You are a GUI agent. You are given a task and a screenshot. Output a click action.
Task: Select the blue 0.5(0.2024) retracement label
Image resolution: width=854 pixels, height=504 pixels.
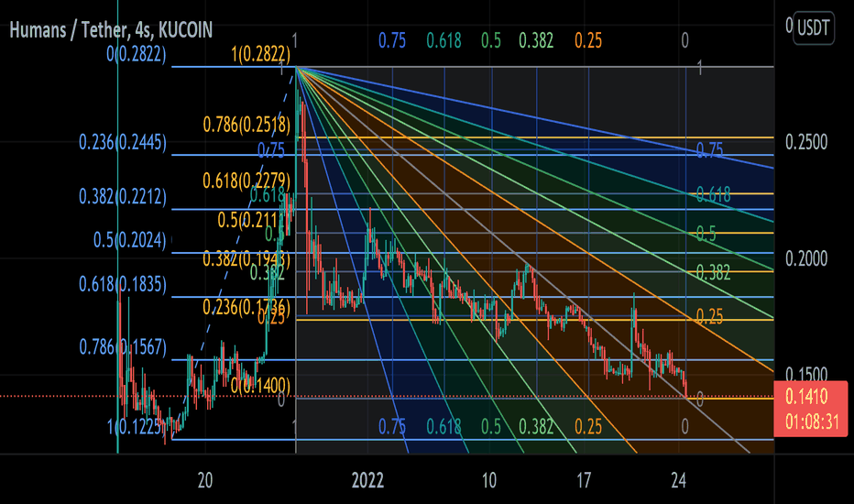129,239
